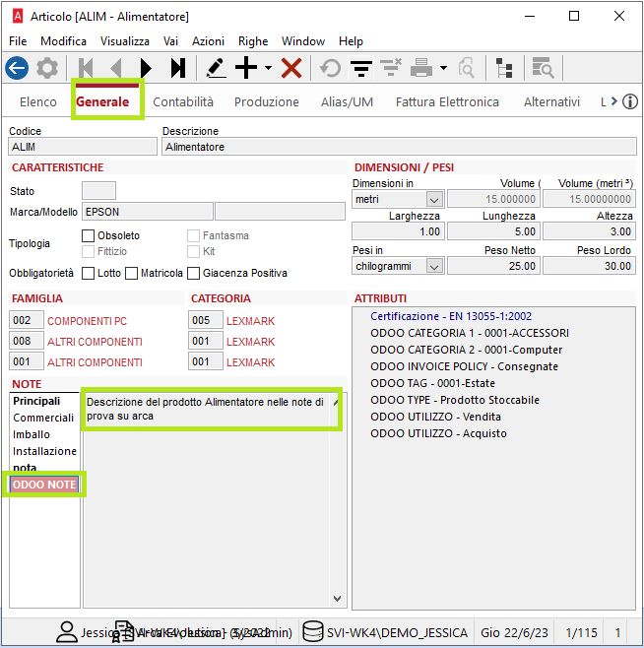Select the ODOO NOTE entry
The height and width of the screenshot is (648, 644).
[44, 485]
